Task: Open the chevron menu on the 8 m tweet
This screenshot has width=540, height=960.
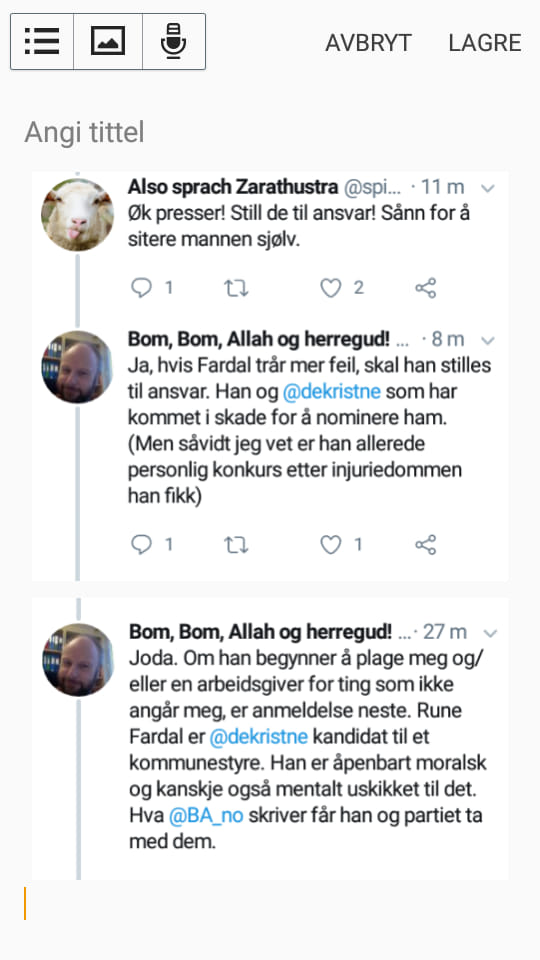Action: click(x=488, y=340)
